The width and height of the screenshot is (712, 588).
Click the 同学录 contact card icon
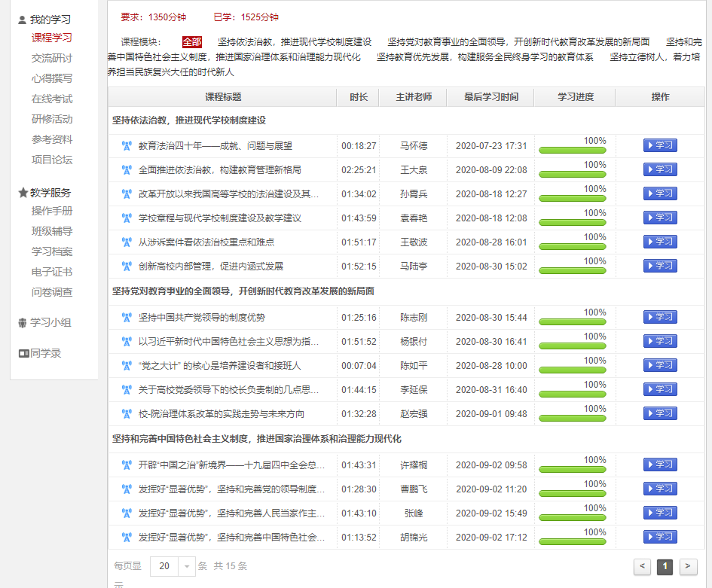[23, 353]
